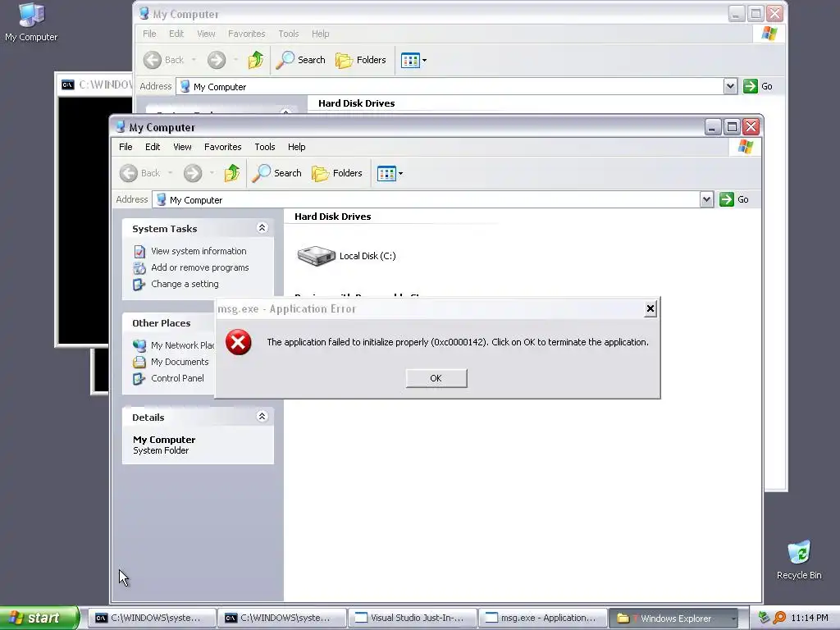The image size is (840, 630).
Task: Click Forward arrow in rear My Computer window
Action: (x=217, y=60)
